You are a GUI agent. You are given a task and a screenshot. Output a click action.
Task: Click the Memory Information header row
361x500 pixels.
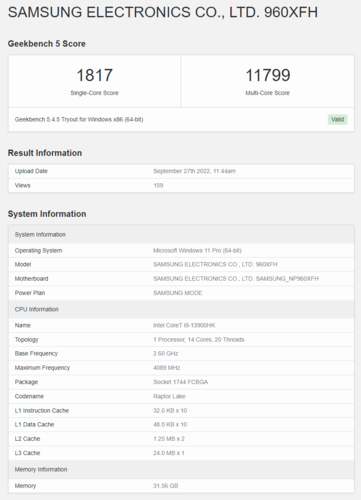click(x=181, y=469)
